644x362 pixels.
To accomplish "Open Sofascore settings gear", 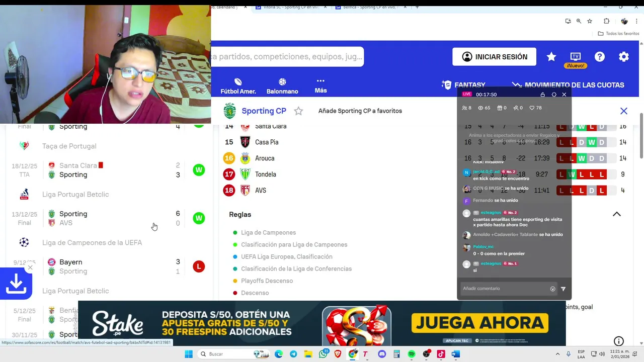I will pos(624,57).
